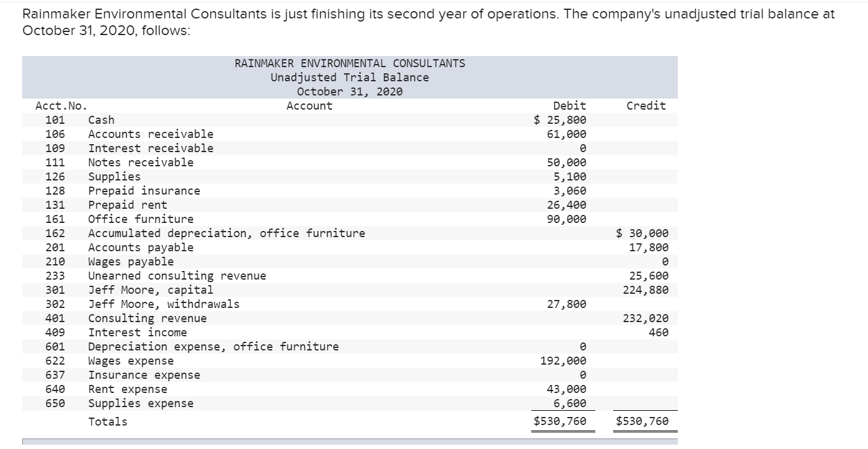The height and width of the screenshot is (449, 868).
Task: Select the 6,600 Supplies expense debit
Action: [x=569, y=403]
